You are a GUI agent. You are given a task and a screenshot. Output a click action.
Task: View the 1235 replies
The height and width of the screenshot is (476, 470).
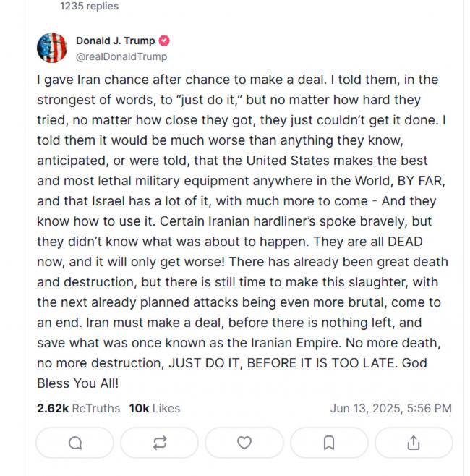89,6
